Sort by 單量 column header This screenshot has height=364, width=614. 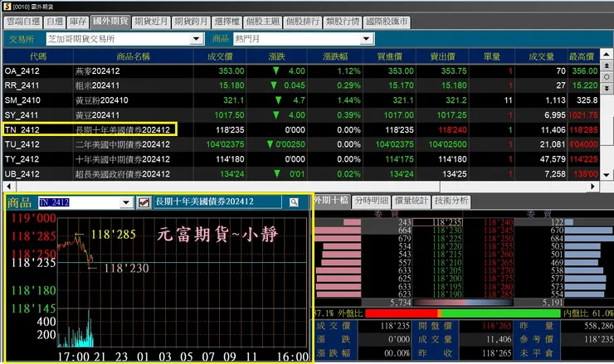492,56
